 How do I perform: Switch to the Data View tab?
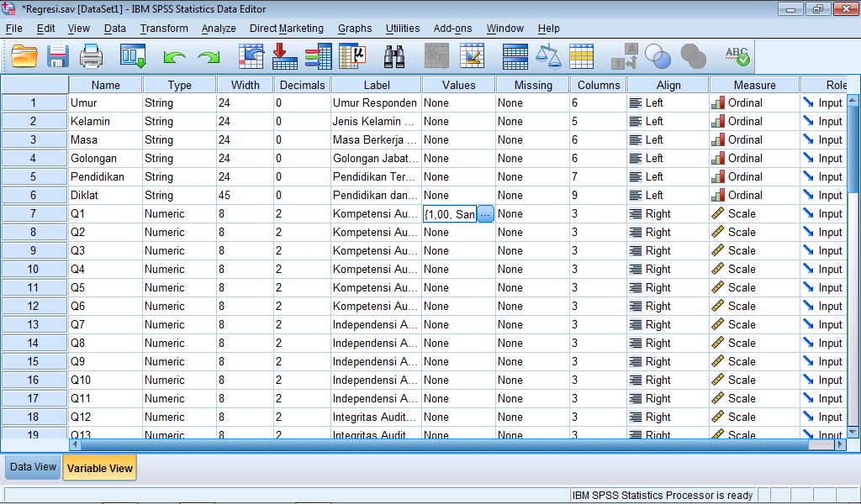point(33,467)
